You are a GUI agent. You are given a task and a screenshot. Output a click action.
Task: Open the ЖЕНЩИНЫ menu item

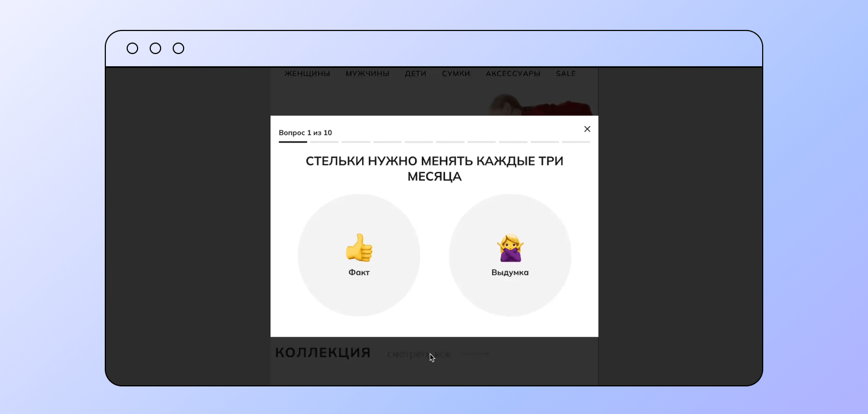click(x=307, y=74)
